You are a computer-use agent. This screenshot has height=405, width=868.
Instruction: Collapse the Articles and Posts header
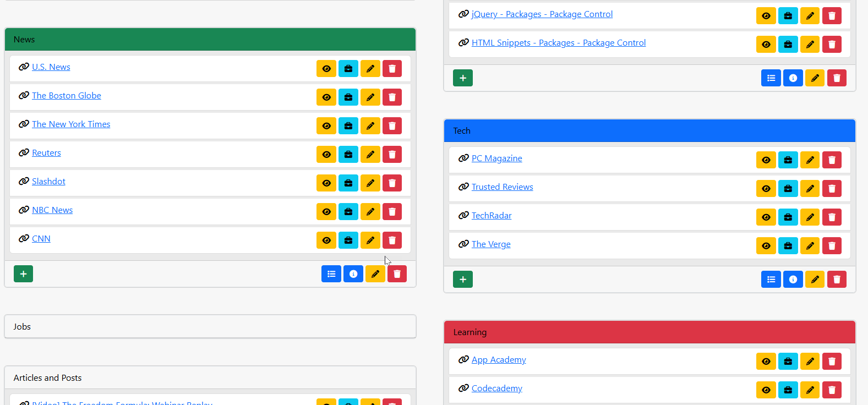pyautogui.click(x=210, y=378)
